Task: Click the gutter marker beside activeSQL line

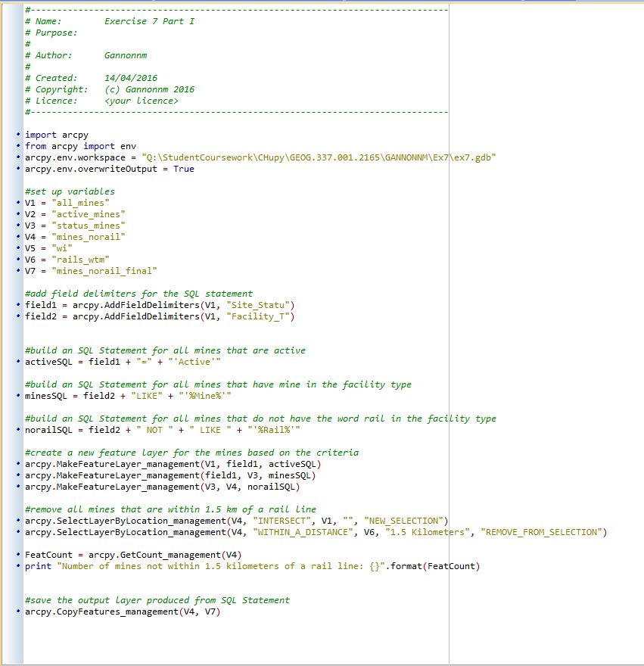Action: (x=19, y=361)
